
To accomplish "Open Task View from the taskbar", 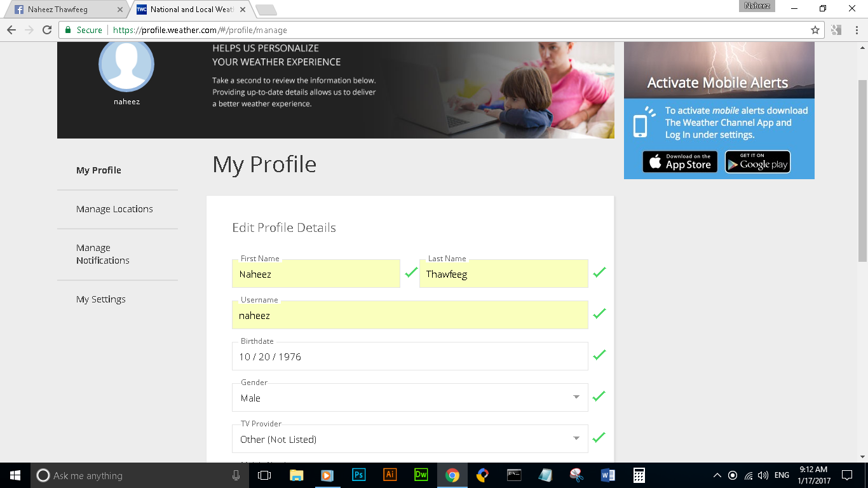I will [x=264, y=475].
